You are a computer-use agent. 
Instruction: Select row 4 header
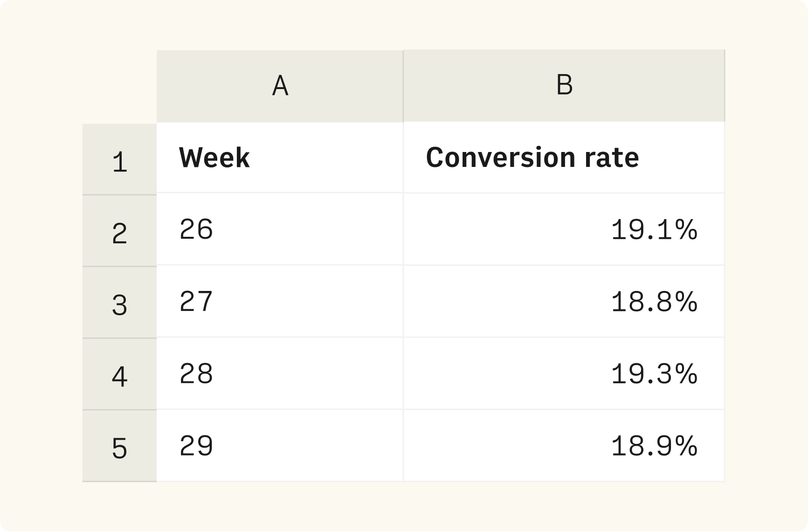point(119,374)
